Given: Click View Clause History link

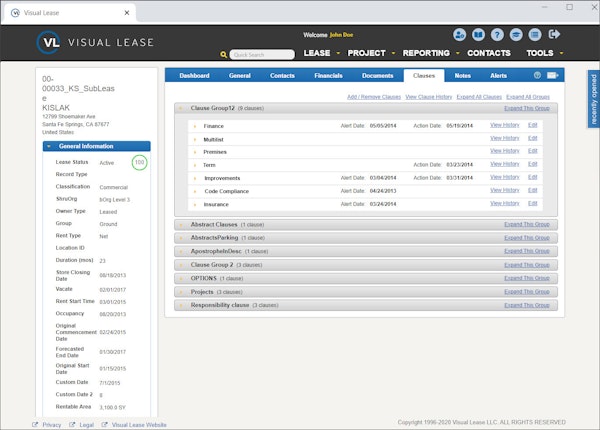Looking at the screenshot, I should tap(429, 97).
